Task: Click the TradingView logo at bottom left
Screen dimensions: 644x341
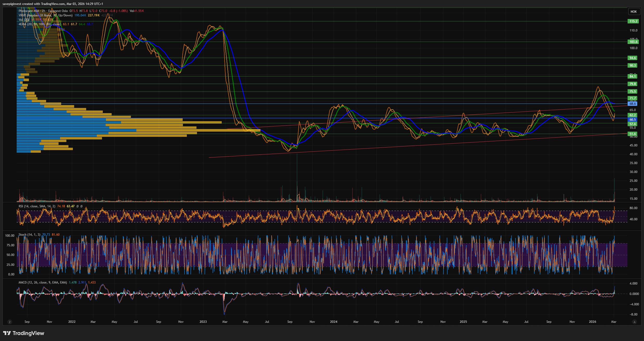Action: [x=24, y=333]
